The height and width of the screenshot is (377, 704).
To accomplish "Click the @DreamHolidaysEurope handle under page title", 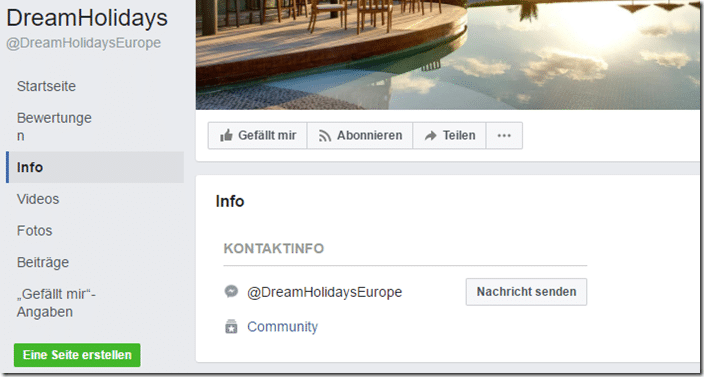I will click(x=84, y=43).
